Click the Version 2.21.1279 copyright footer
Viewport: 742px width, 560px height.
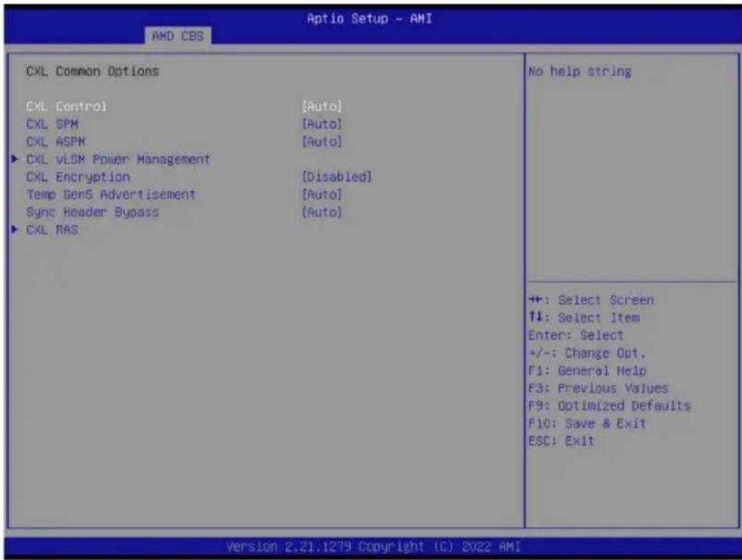(373, 547)
